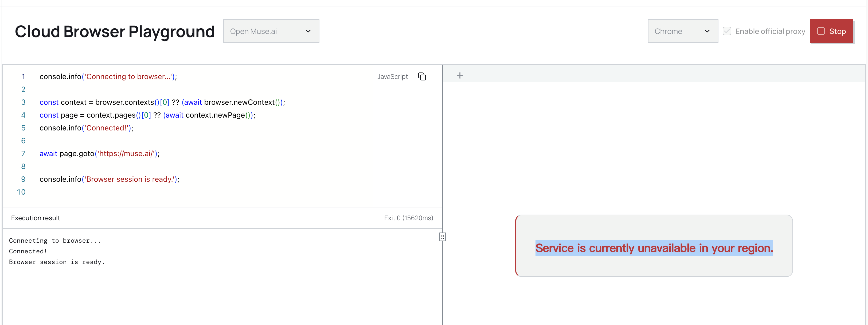Click code line 5 console.info Connected
The height and width of the screenshot is (325, 868).
click(x=86, y=128)
